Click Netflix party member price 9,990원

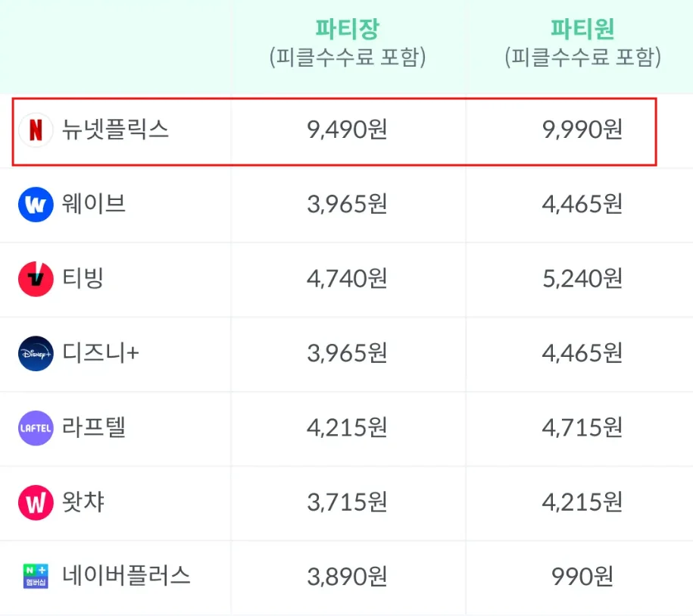pyautogui.click(x=582, y=130)
